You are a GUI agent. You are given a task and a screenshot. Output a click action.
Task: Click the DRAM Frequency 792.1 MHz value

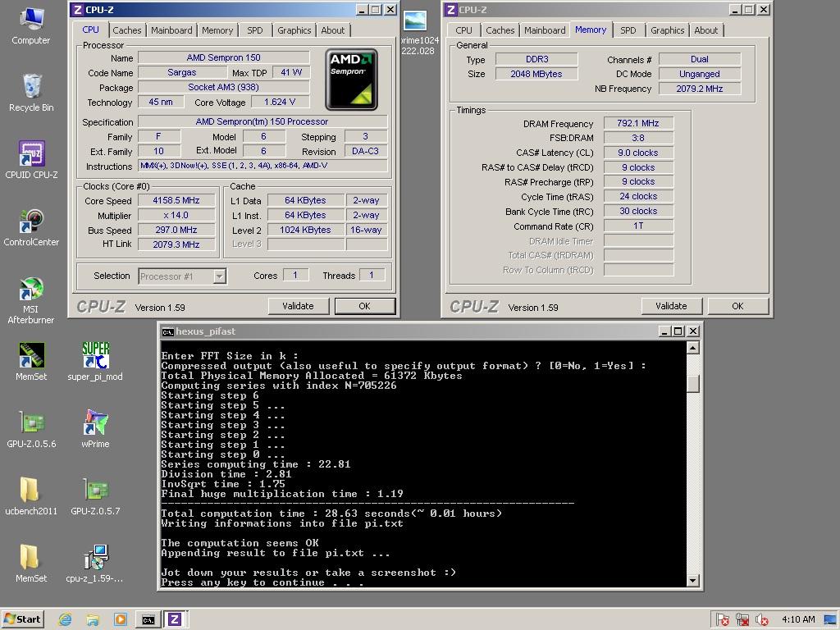coord(638,123)
